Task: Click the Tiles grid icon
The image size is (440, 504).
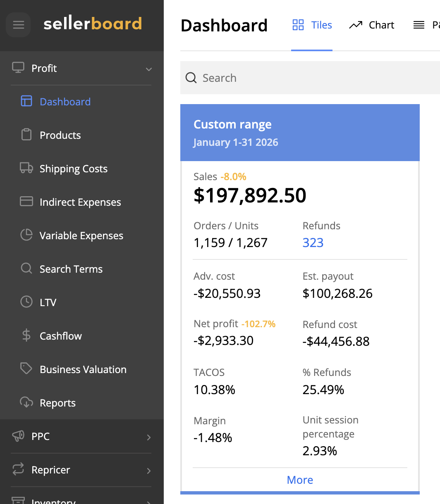Action: click(298, 25)
